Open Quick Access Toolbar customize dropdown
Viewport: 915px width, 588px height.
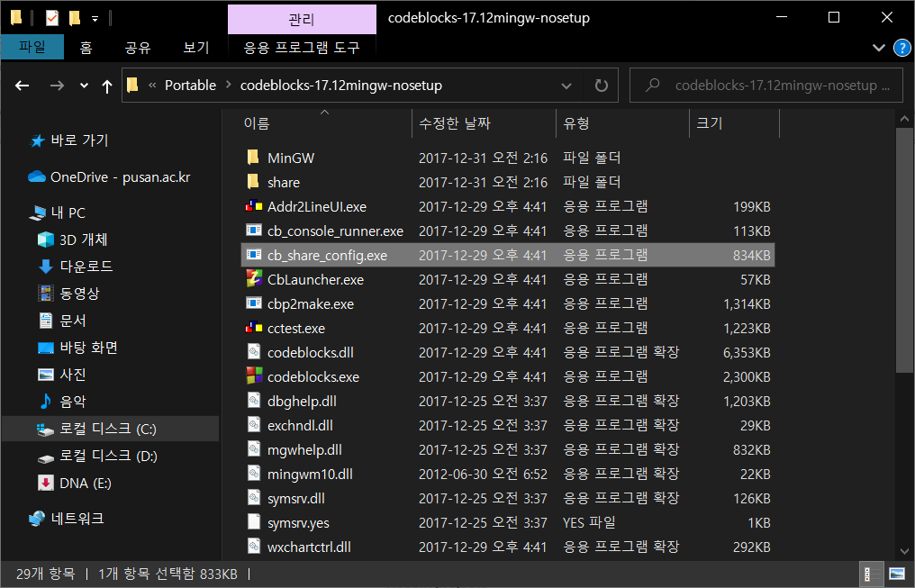tap(95, 19)
